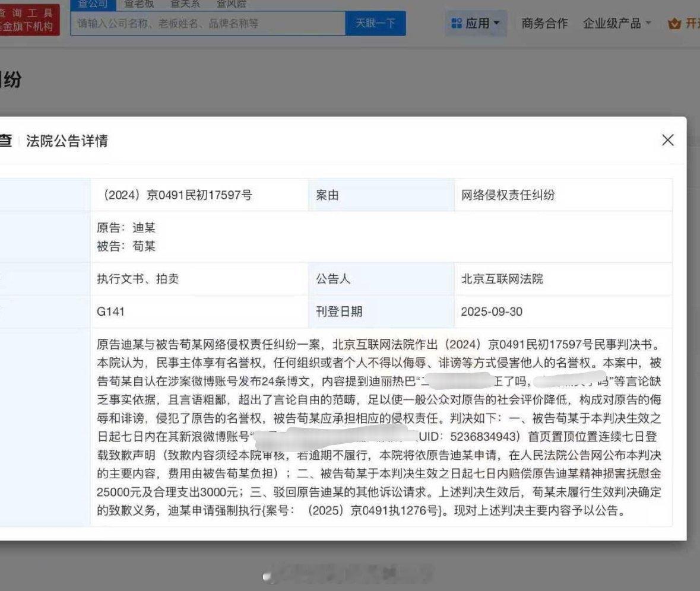Viewport: 700px width, 591px height.
Task: Click the 执行文书、拍卖 cell
Action: tap(138, 278)
